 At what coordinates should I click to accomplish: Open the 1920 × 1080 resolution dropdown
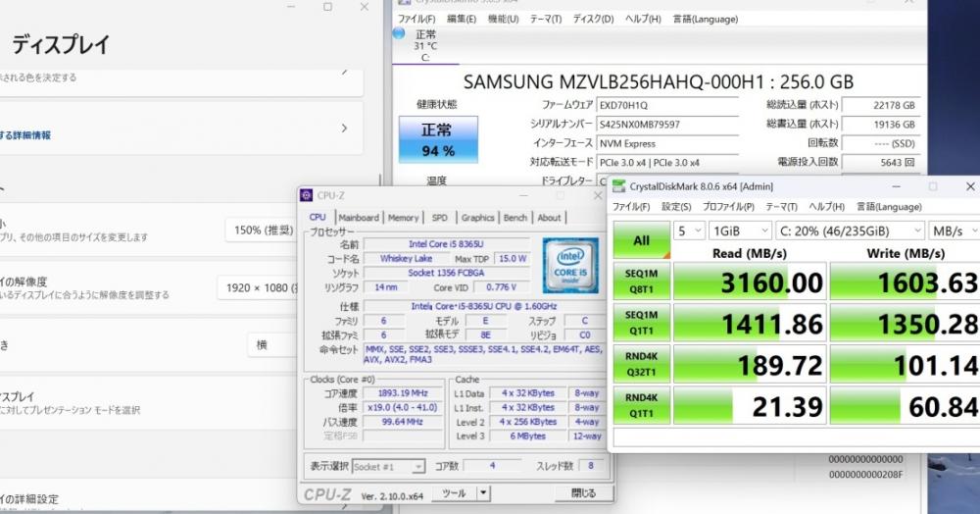point(260,287)
